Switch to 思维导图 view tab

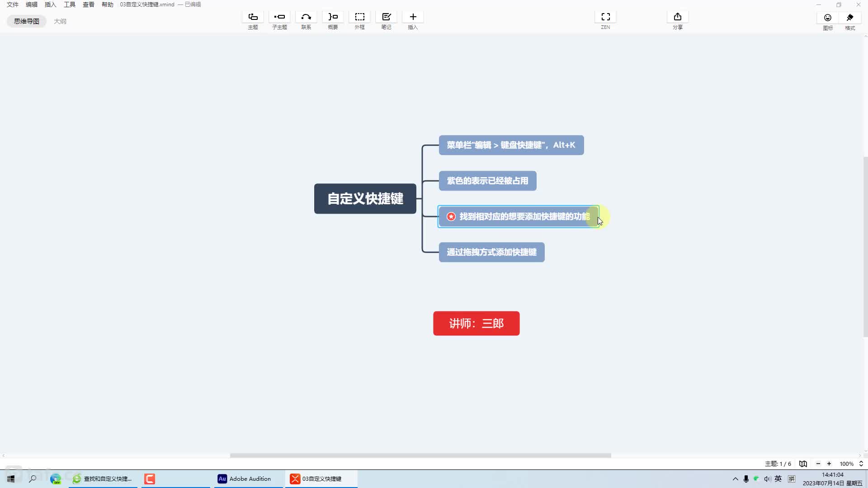coord(26,21)
